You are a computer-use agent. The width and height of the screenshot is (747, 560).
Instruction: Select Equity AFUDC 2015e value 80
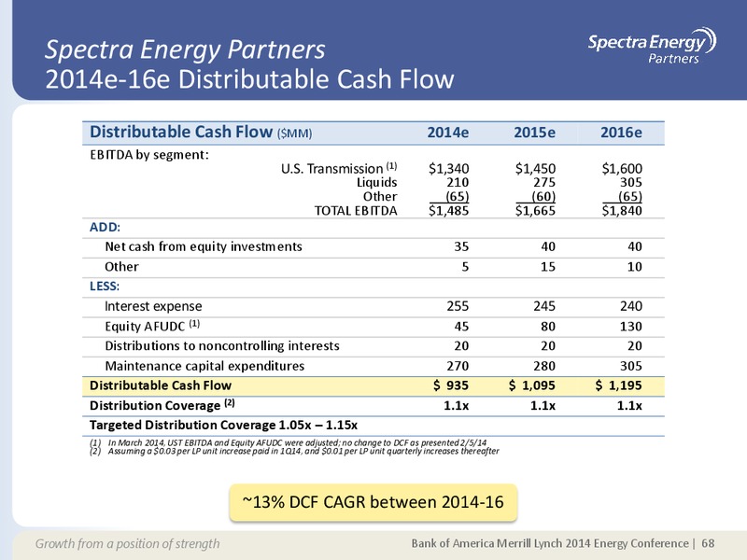click(548, 326)
